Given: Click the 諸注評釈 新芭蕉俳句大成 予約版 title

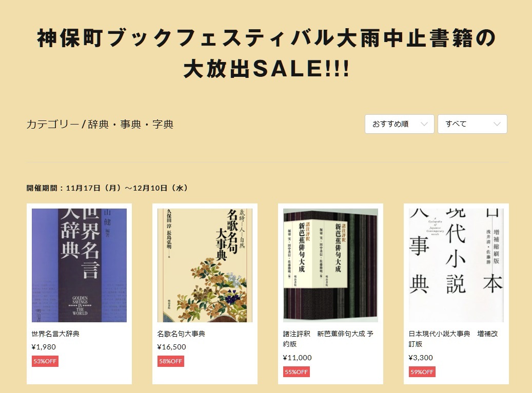Looking at the screenshot, I should tap(328, 339).
